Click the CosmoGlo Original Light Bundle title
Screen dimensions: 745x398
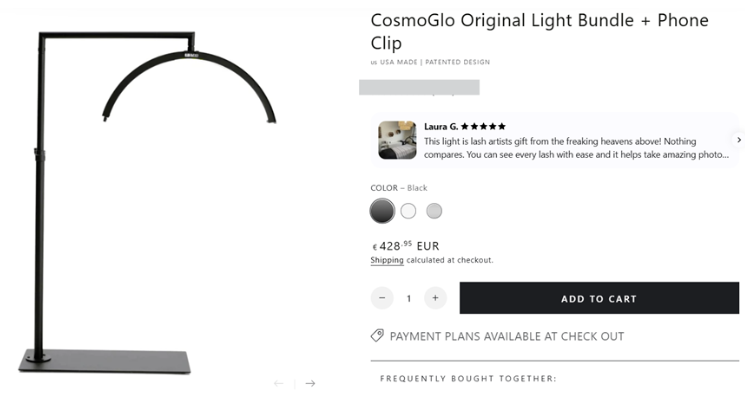click(x=539, y=31)
